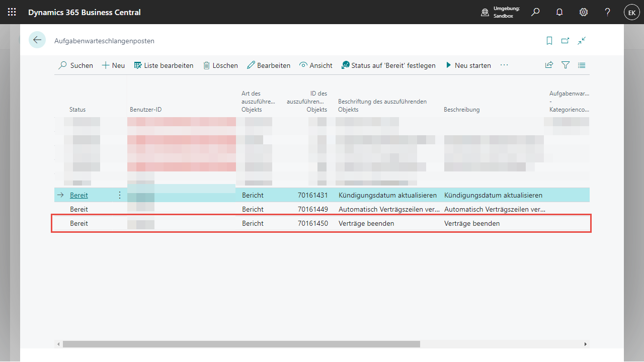Switch the list layout view icon
The width and height of the screenshot is (644, 362).
582,65
